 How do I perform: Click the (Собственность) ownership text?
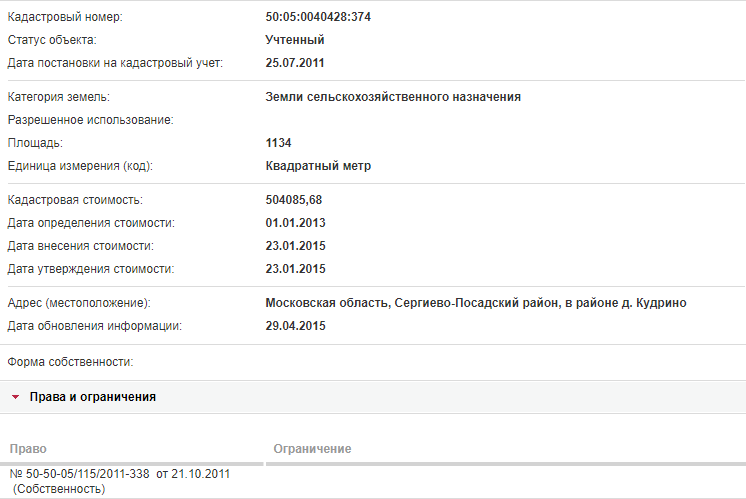point(59,489)
